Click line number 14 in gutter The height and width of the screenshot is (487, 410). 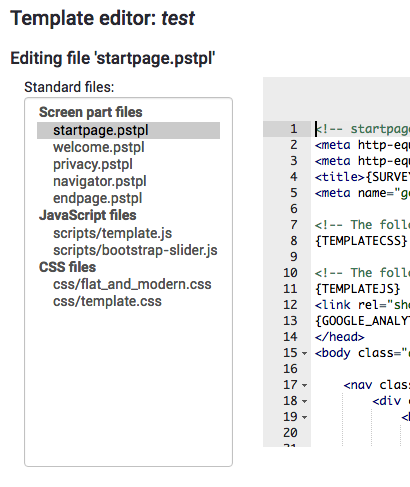290,337
